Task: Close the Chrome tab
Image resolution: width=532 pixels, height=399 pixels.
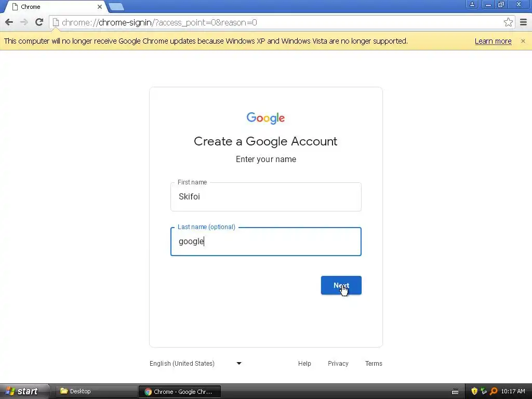Action: point(99,6)
